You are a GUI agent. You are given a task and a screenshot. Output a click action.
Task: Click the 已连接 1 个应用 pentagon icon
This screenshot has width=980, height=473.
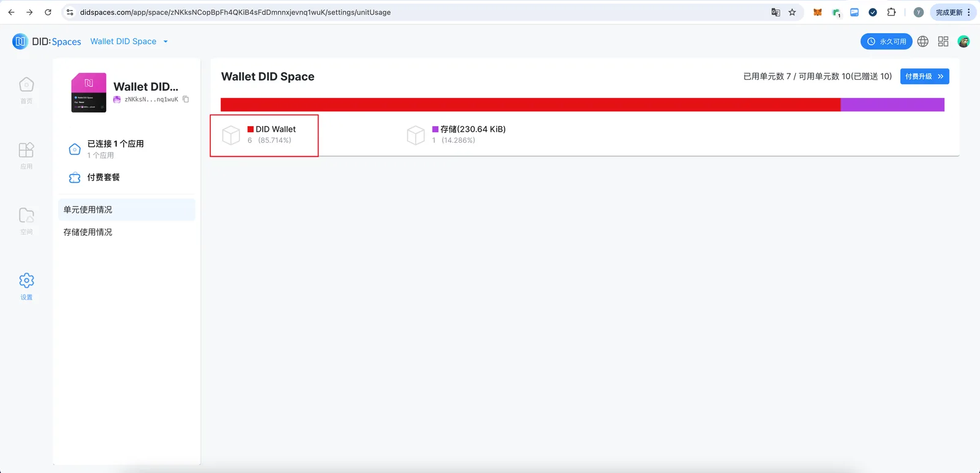point(75,149)
